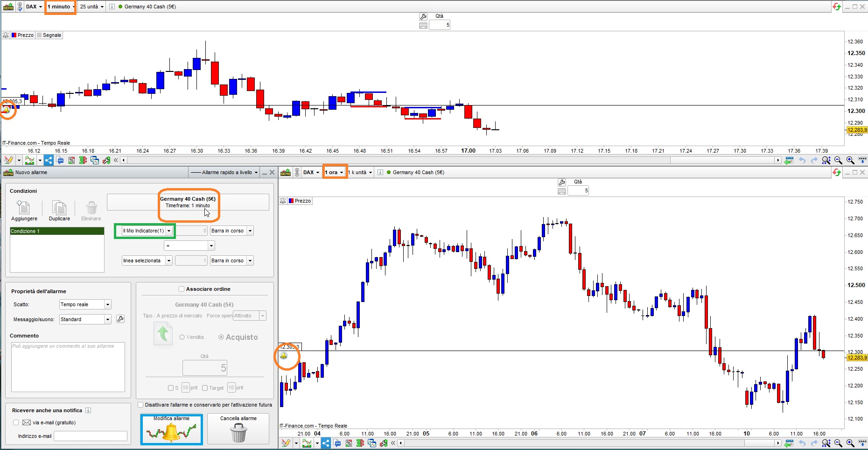Click info icon beside Ricevere anche una notifica
This screenshot has height=450, width=868.
click(x=88, y=410)
